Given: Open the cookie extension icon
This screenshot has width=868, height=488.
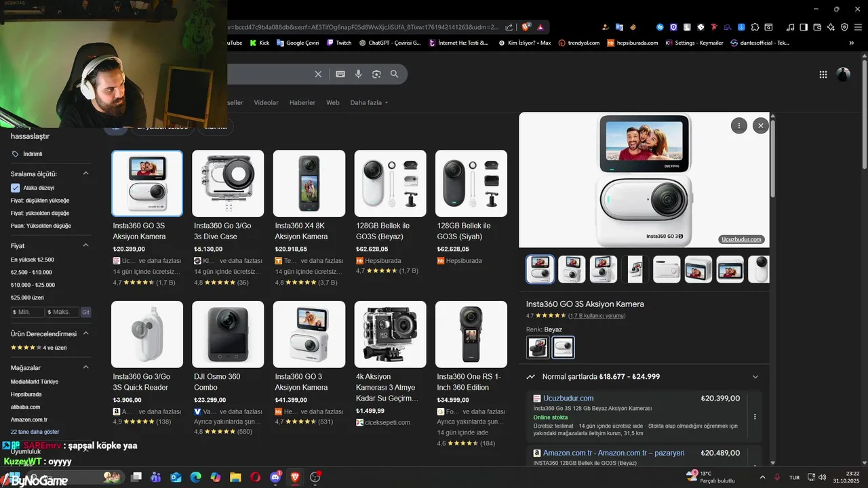Looking at the screenshot, I should [633, 27].
